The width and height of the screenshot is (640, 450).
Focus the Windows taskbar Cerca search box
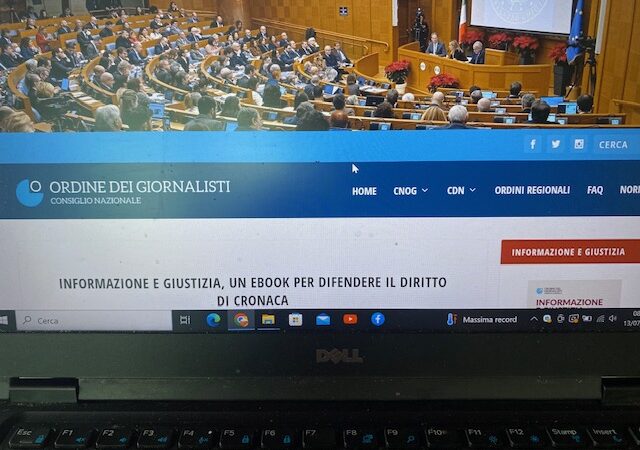[x=94, y=321]
